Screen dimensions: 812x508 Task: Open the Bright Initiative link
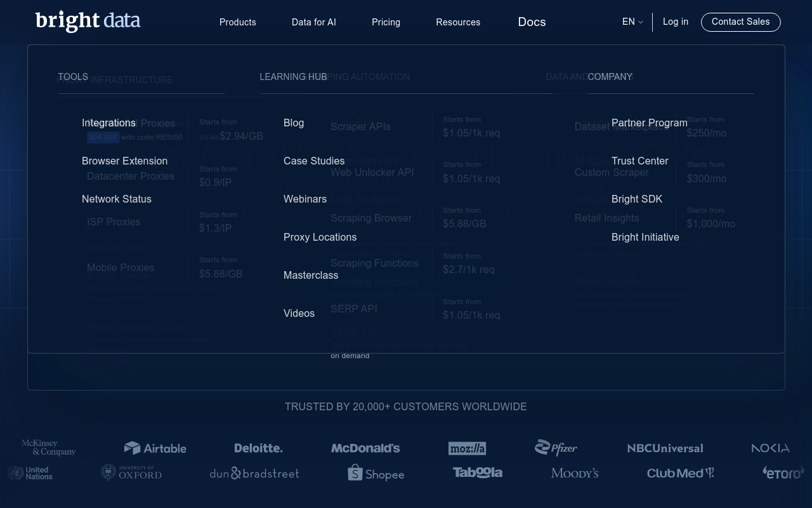tap(645, 237)
